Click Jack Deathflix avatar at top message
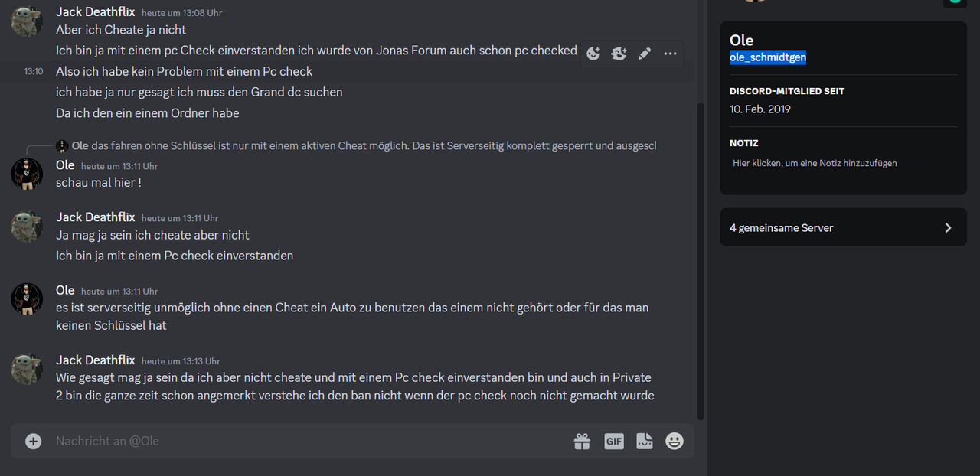The height and width of the screenshot is (476, 980). click(x=27, y=21)
